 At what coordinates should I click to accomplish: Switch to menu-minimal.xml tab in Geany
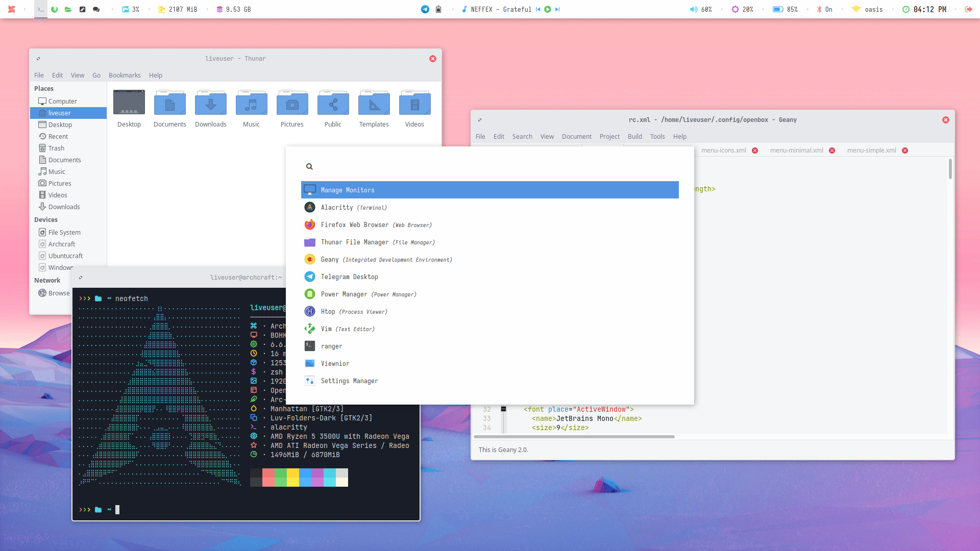796,150
